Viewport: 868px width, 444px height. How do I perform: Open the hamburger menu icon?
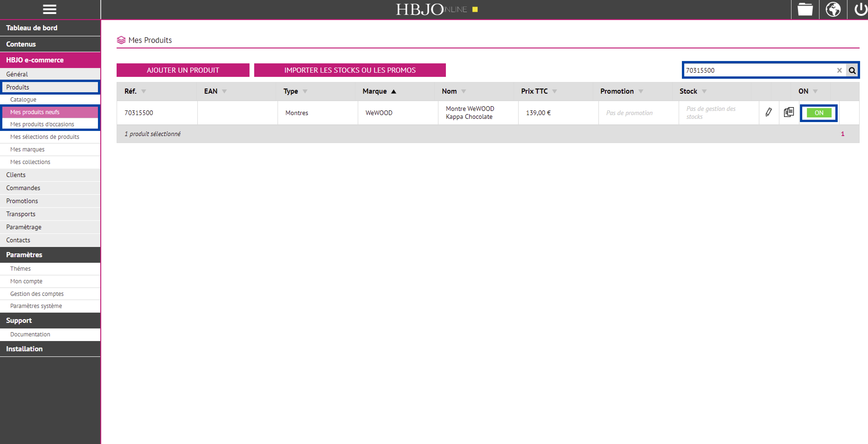[x=49, y=9]
